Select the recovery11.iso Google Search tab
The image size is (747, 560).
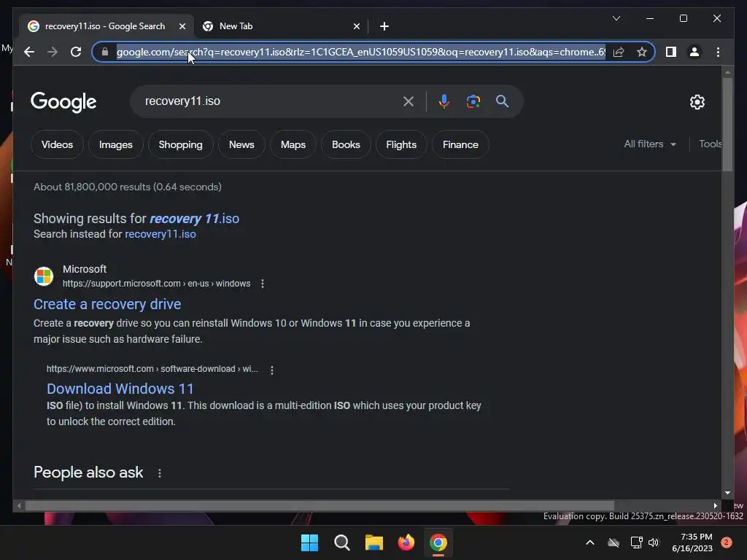[107, 26]
